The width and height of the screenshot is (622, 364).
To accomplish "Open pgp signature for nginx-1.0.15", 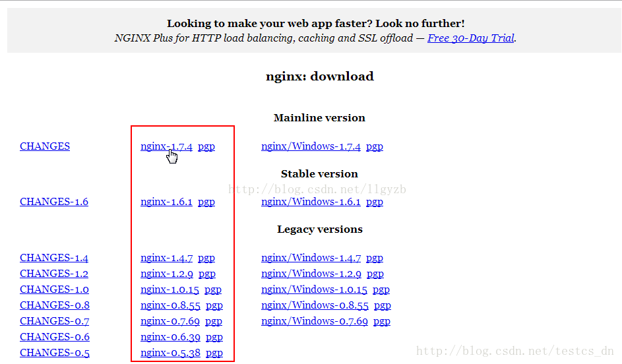I will click(x=213, y=290).
